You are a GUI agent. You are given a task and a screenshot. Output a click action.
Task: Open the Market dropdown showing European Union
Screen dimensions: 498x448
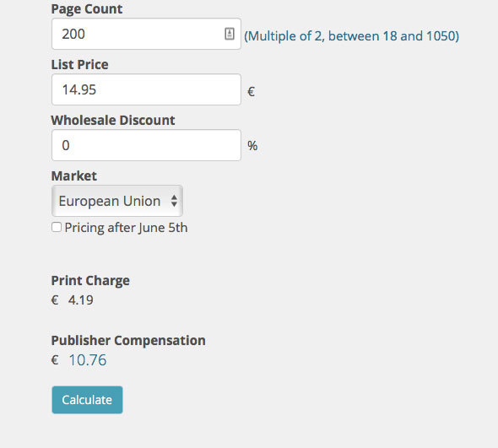(117, 201)
